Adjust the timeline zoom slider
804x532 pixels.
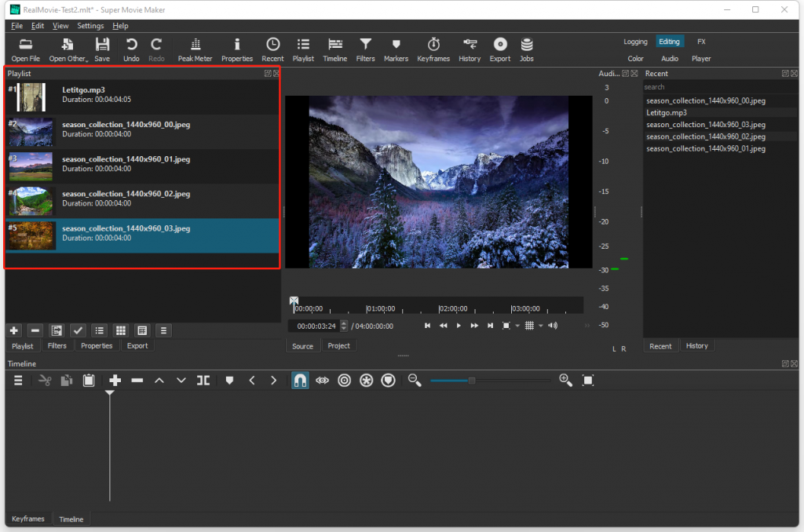472,381
